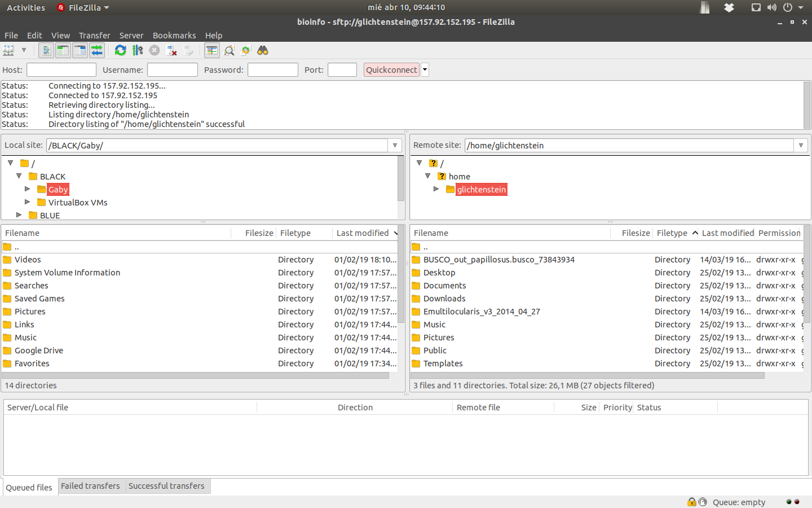This screenshot has width=812, height=508.
Task: Open the Edit menu
Action: click(34, 35)
